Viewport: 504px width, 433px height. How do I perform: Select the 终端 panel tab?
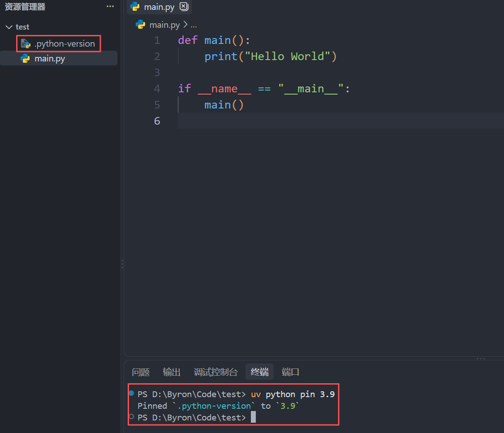click(260, 372)
